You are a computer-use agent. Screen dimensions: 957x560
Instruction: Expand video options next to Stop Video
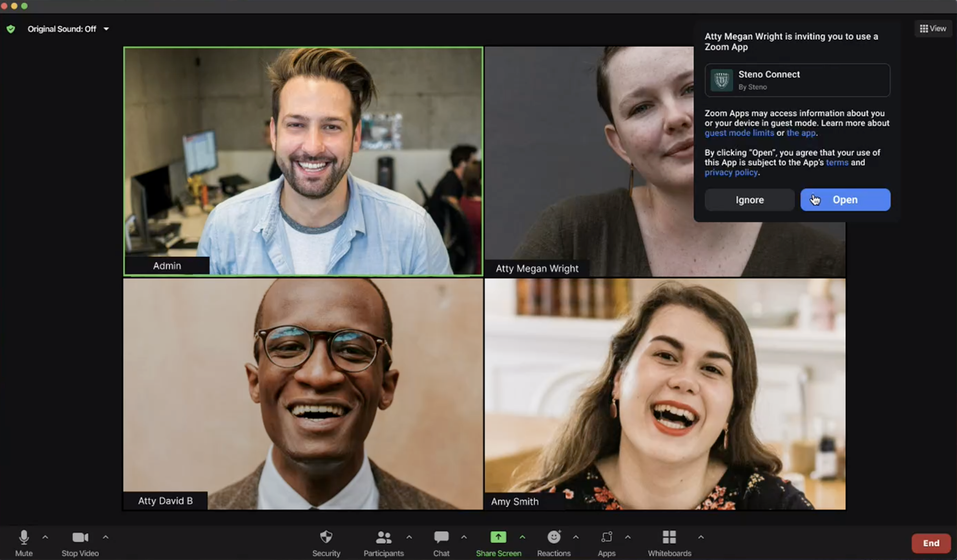(106, 537)
